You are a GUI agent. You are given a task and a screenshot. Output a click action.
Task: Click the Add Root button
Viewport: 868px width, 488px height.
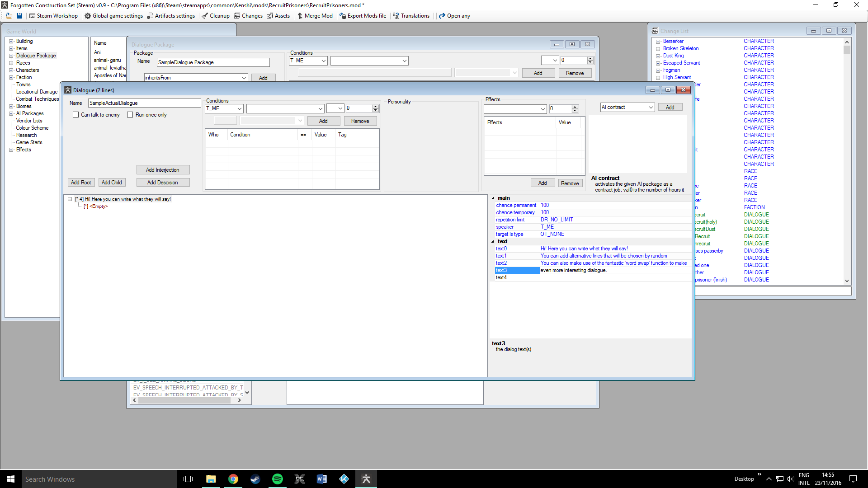(81, 183)
